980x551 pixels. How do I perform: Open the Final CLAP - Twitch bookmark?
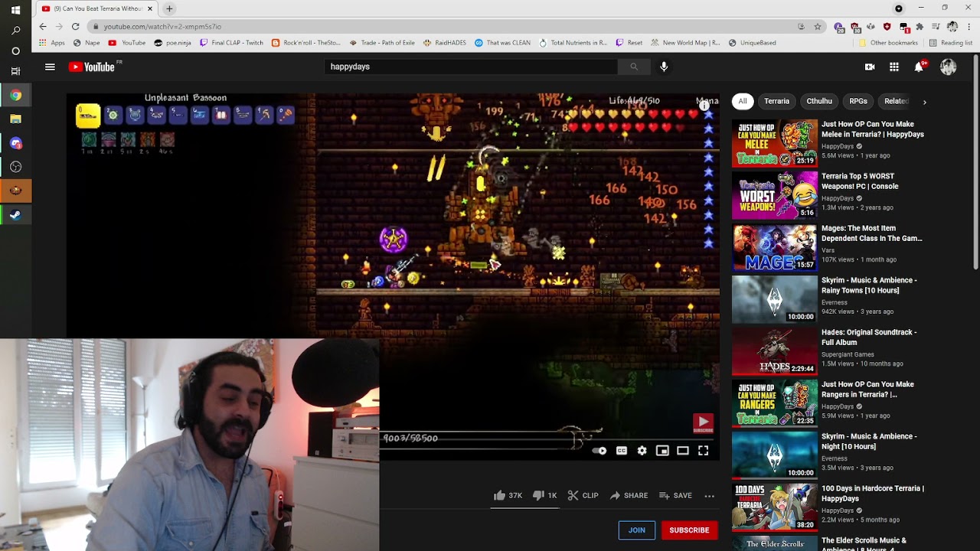pos(231,43)
